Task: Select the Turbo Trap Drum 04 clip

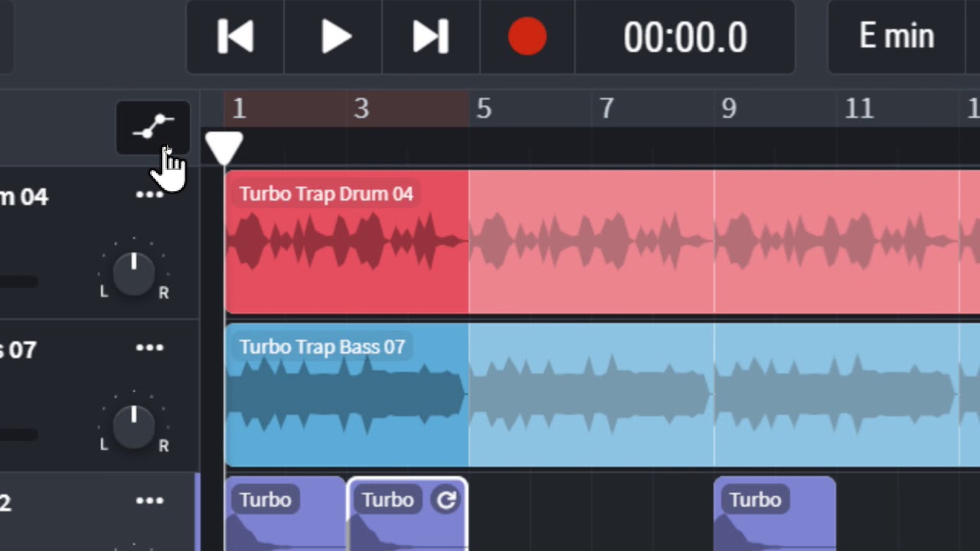Action: pyautogui.click(x=347, y=242)
